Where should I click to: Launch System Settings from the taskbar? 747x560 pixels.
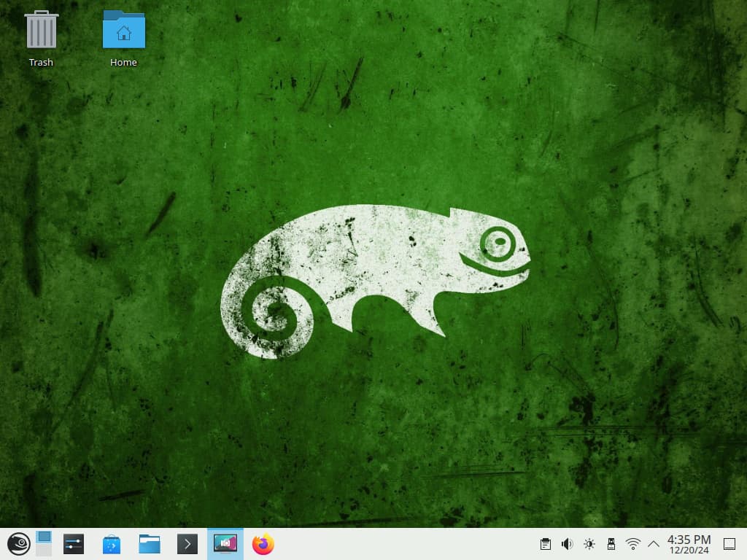pyautogui.click(x=74, y=544)
